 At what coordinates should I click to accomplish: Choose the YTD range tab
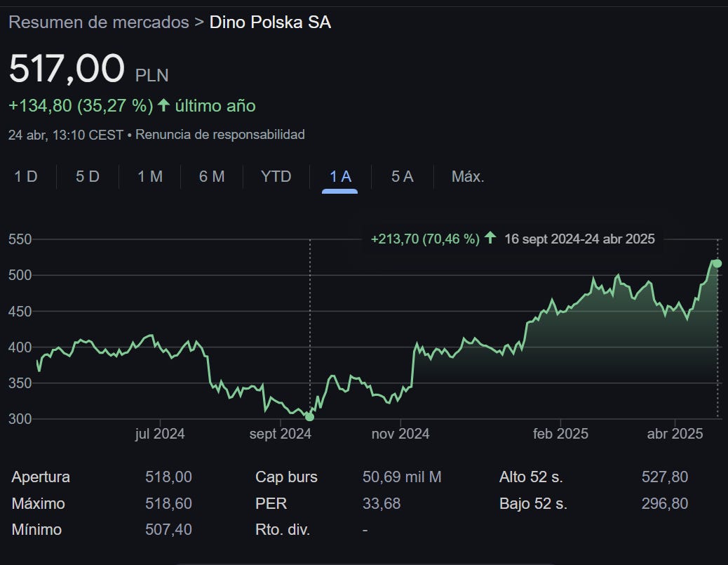click(276, 177)
